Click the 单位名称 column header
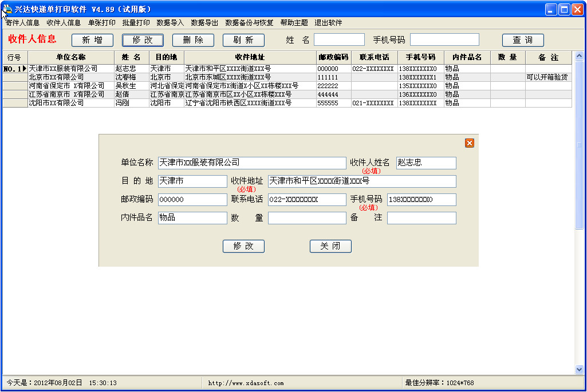 tap(71, 58)
